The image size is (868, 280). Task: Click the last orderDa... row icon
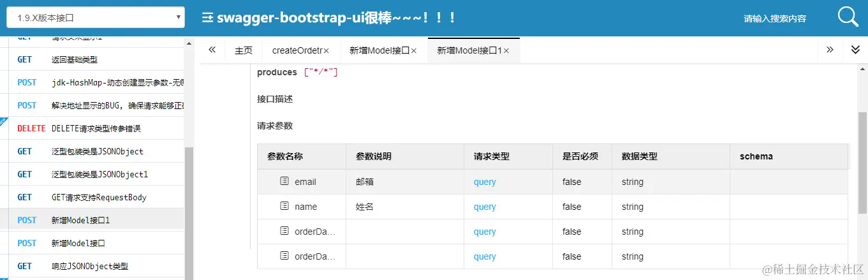click(x=284, y=256)
